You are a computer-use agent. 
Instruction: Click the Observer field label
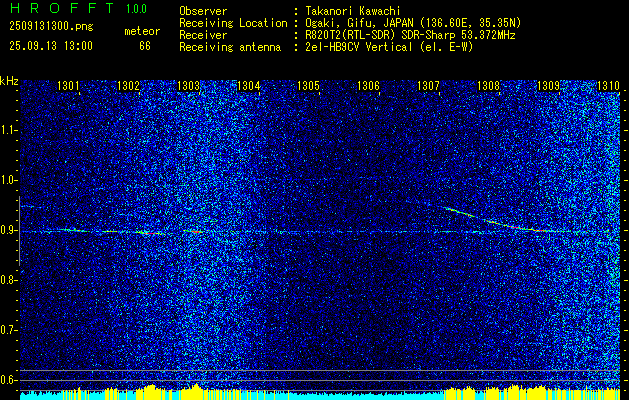pos(203,11)
